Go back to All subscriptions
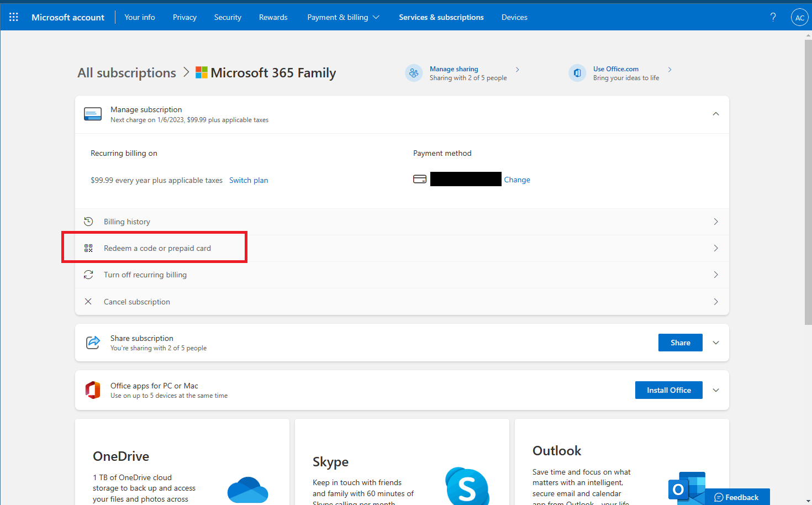This screenshot has width=812, height=505. 126,73
